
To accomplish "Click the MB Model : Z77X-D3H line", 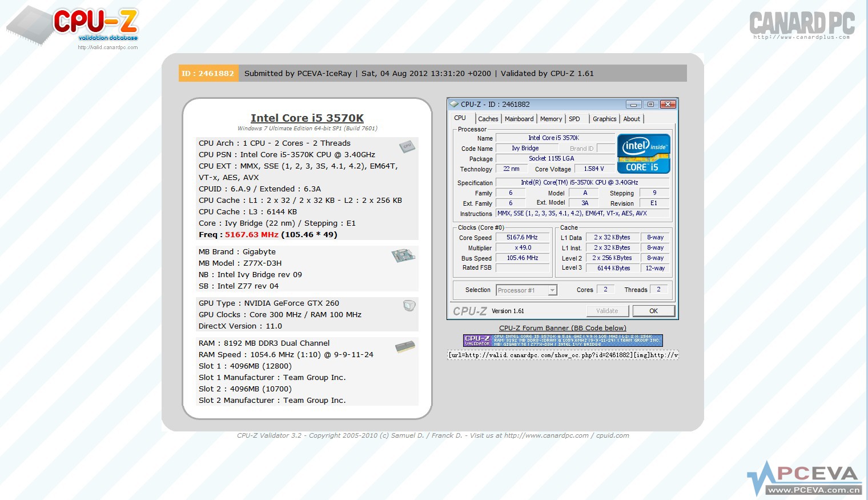I will tap(240, 263).
